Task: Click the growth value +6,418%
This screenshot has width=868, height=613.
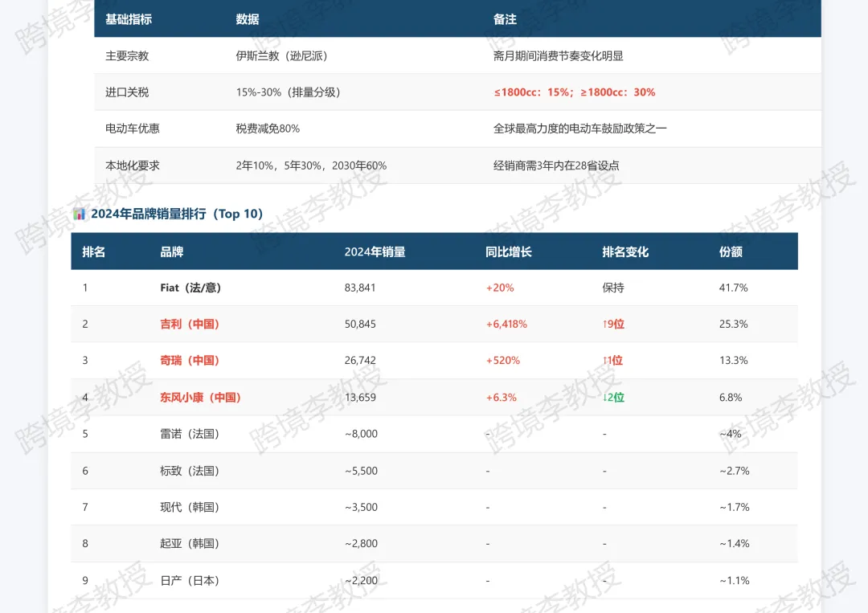Action: pyautogui.click(x=506, y=325)
